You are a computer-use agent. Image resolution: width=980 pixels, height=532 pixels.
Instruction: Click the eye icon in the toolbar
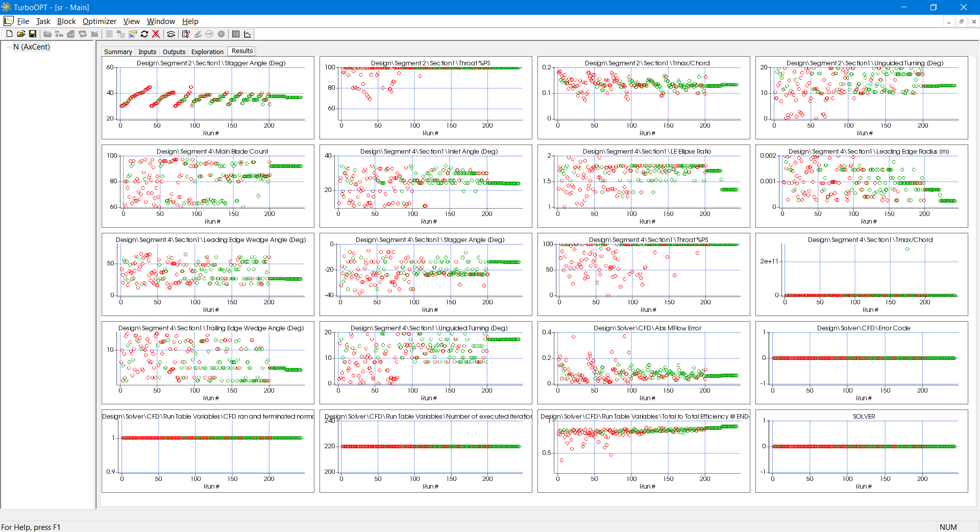[171, 34]
